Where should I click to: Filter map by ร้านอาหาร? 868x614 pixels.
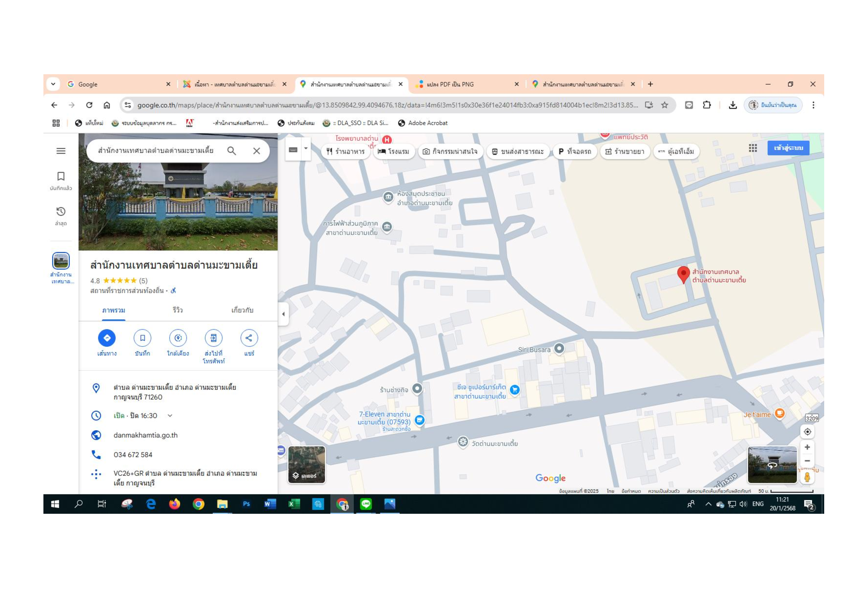point(345,151)
